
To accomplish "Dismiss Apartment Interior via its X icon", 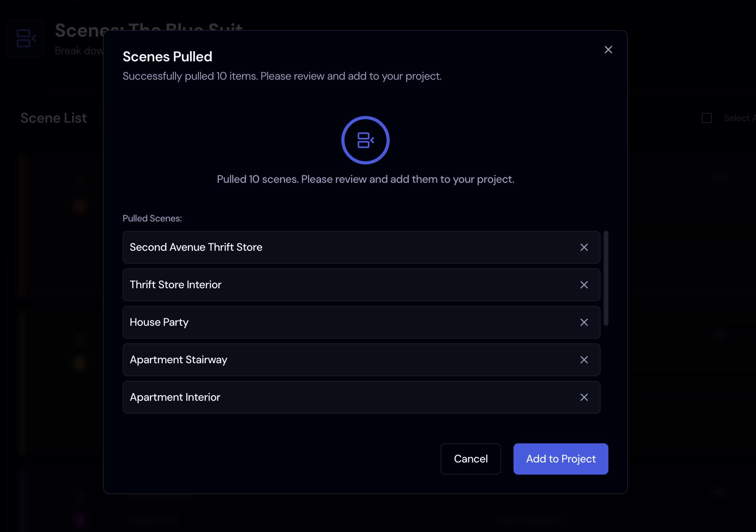I will tap(584, 397).
